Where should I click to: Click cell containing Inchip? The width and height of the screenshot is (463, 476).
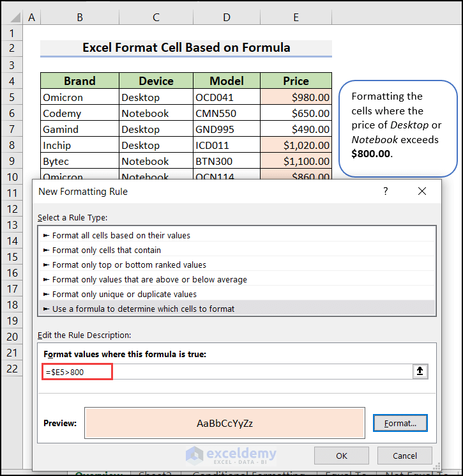pos(80,145)
